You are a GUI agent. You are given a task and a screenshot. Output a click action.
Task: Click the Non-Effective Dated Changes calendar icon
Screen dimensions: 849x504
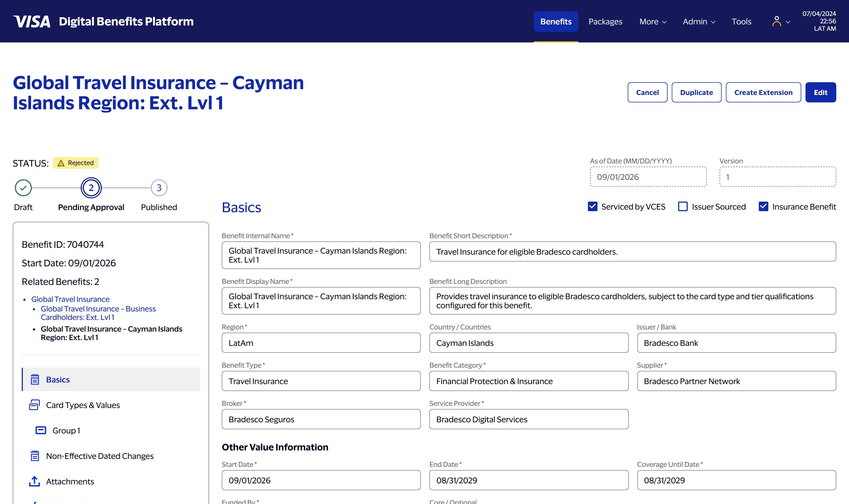[35, 456]
